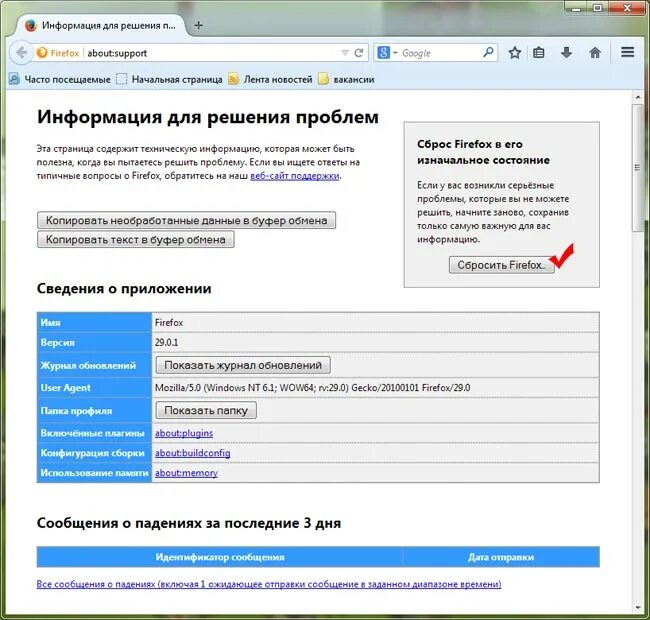This screenshot has height=620, width=650.
Task: Go back with the back arrow button
Action: 21,53
